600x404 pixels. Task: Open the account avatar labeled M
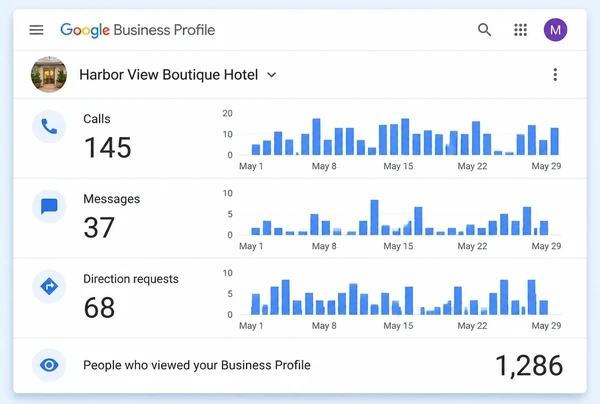click(x=555, y=30)
